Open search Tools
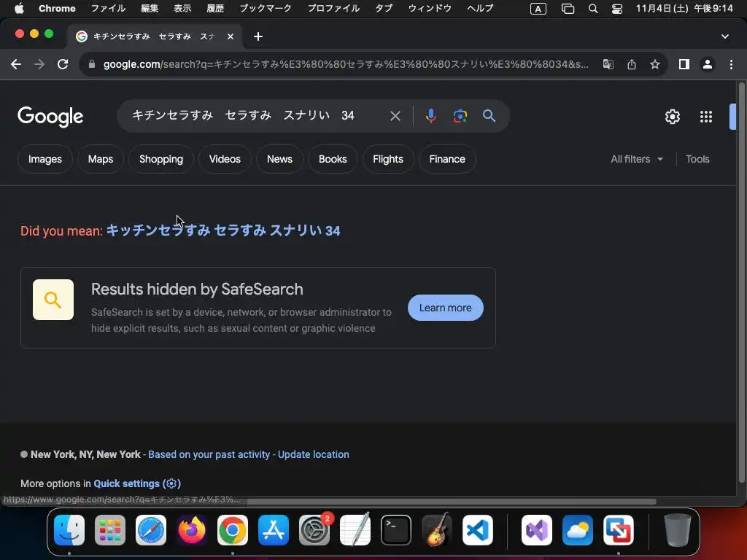747x560 pixels. point(697,159)
